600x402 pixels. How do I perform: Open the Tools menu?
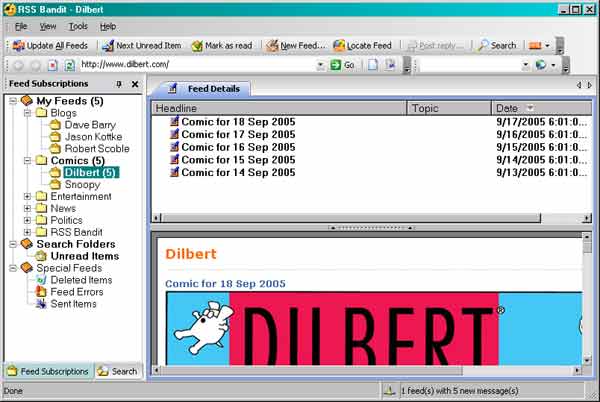[x=78, y=26]
